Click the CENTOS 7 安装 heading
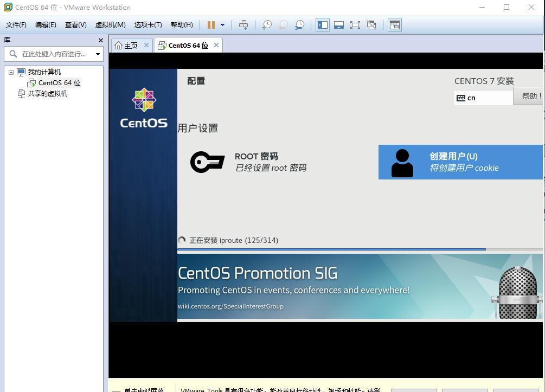Image resolution: width=545 pixels, height=392 pixels. point(484,81)
